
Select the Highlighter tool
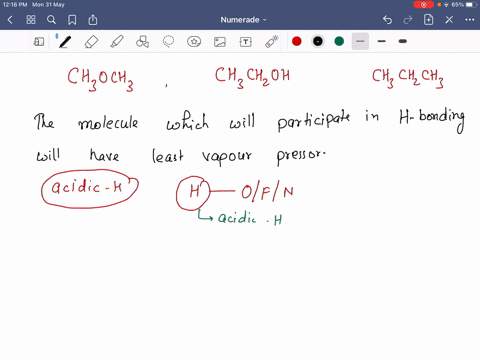point(117,42)
